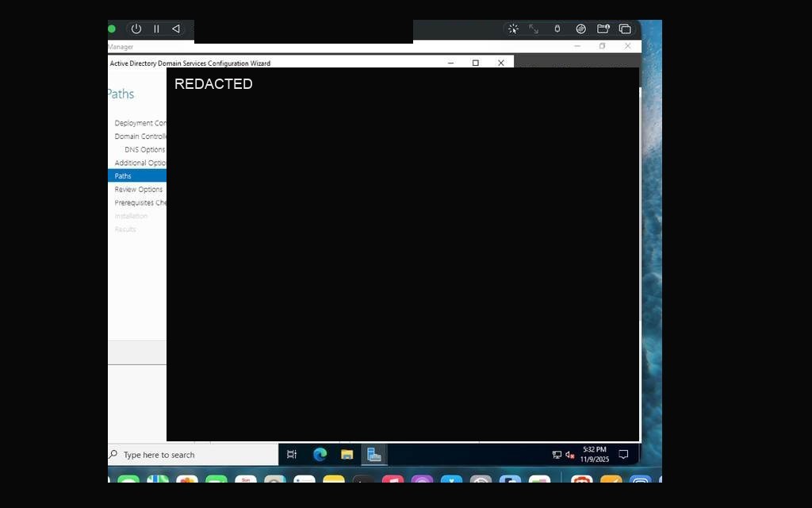Screen dimensions: 812x508
Task: Open the clock showing 5:32 PM
Action: pos(595,455)
